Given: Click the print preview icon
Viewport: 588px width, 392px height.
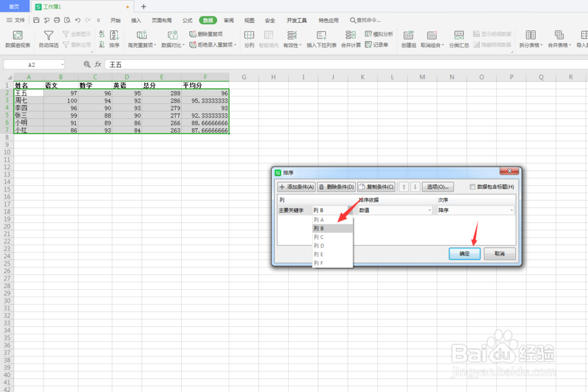Looking at the screenshot, I should [68, 20].
